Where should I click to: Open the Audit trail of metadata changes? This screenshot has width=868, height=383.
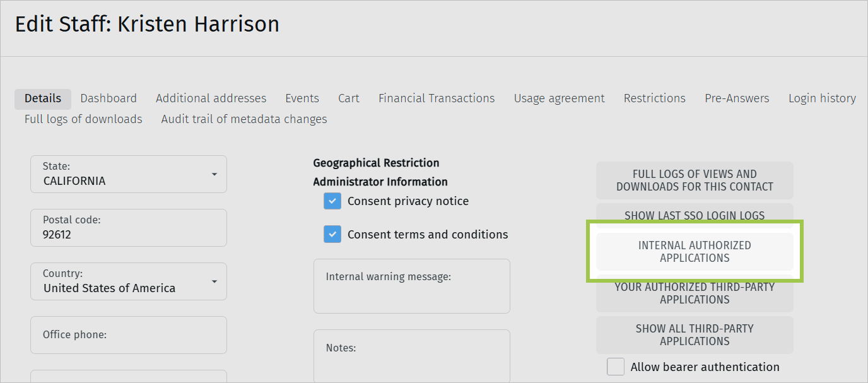coord(243,119)
